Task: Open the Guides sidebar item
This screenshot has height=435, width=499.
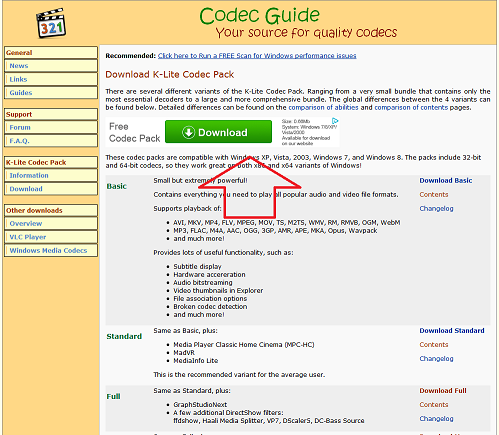Action: 51,93
